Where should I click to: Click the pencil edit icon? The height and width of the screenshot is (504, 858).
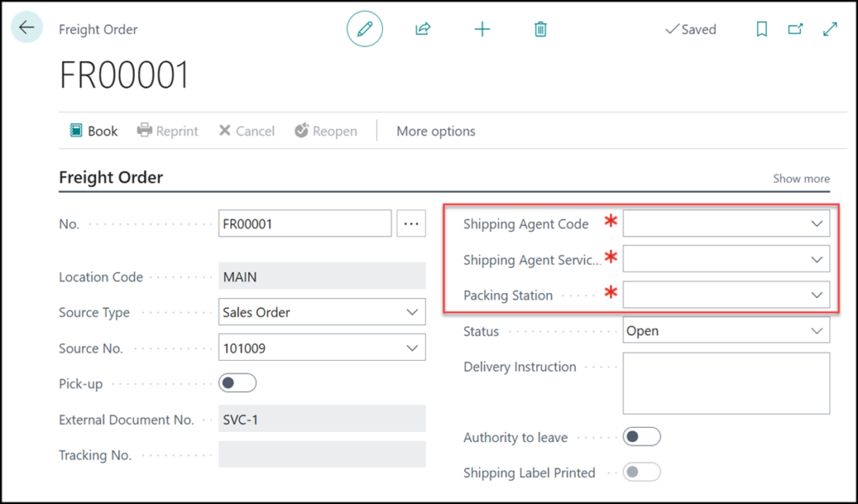point(364,29)
